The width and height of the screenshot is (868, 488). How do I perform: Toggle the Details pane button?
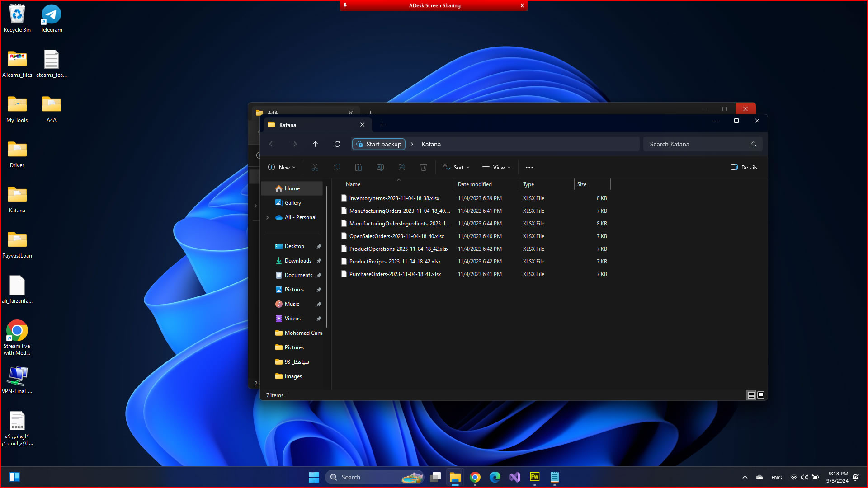(x=744, y=168)
